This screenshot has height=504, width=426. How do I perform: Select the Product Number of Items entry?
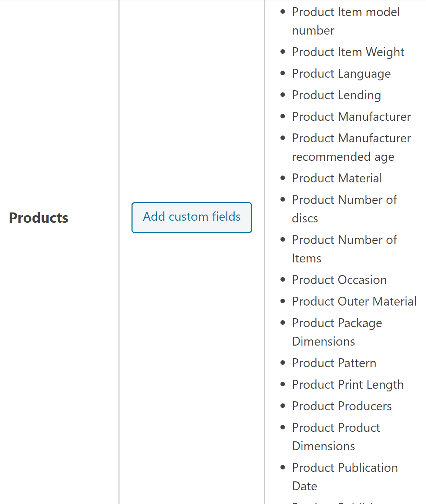(x=344, y=240)
